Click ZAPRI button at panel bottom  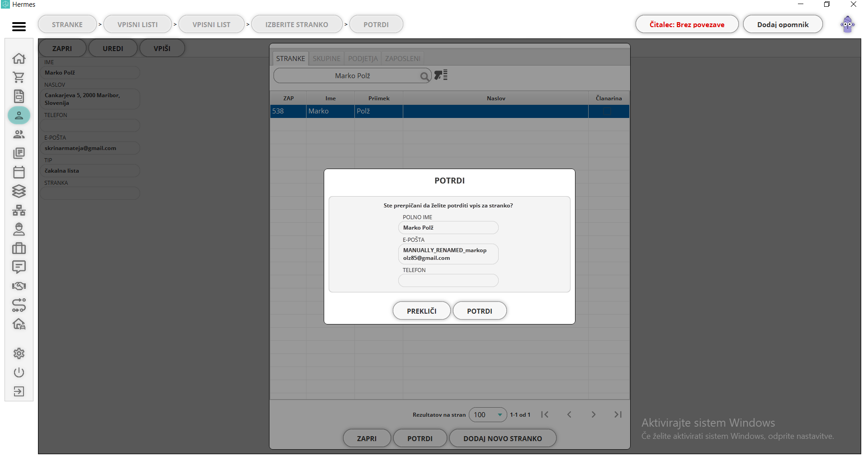(x=367, y=438)
